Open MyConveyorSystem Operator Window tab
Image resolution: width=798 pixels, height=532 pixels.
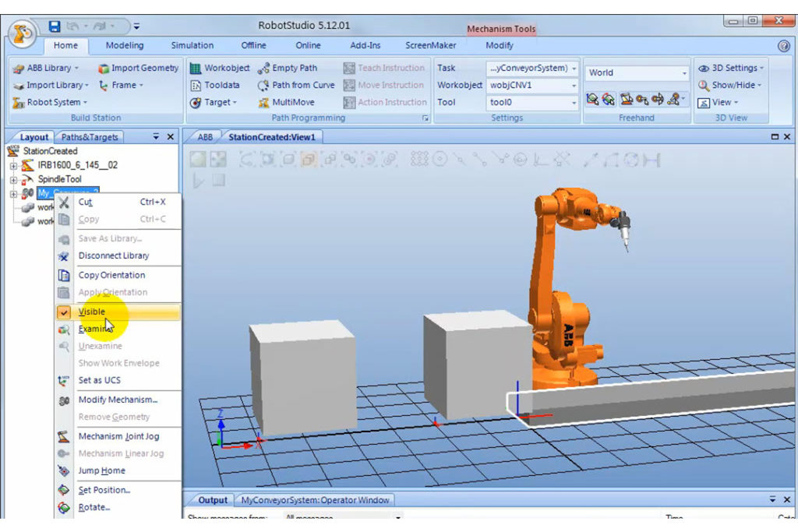click(315, 501)
